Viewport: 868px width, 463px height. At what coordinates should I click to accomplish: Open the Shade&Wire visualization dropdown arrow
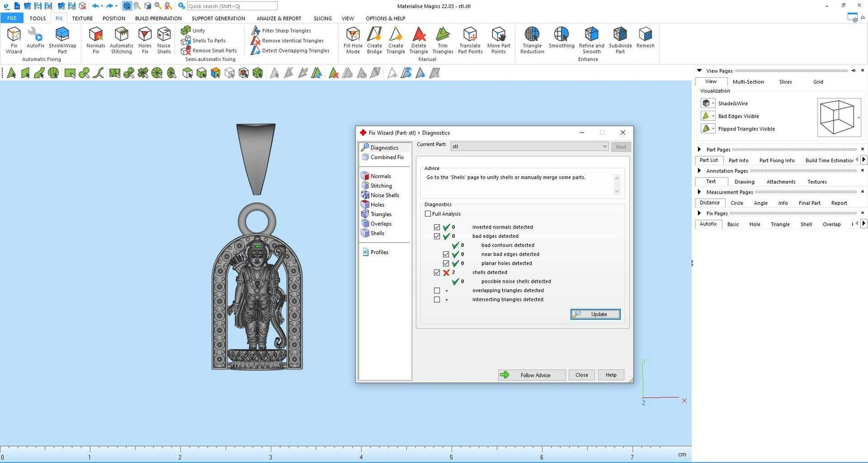point(713,104)
